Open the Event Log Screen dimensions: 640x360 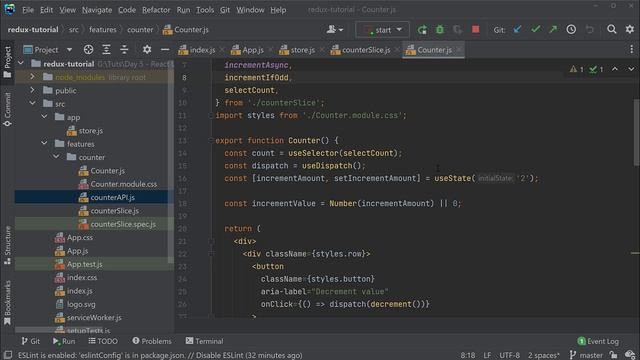[598, 341]
